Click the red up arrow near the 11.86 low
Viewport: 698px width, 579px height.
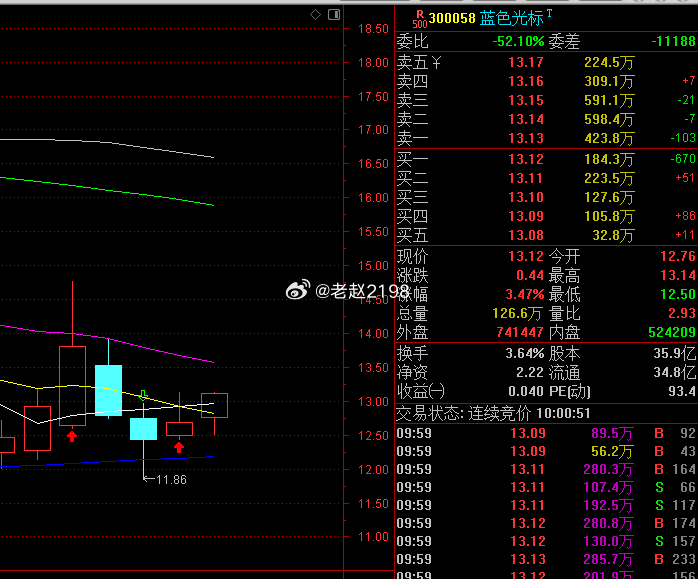[x=179, y=447]
